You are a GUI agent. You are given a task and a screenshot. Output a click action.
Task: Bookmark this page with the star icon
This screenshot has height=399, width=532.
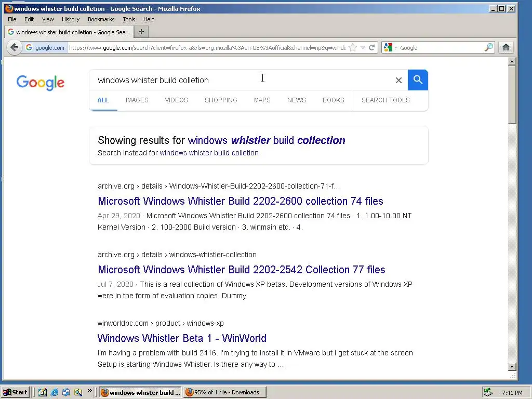pos(353,47)
